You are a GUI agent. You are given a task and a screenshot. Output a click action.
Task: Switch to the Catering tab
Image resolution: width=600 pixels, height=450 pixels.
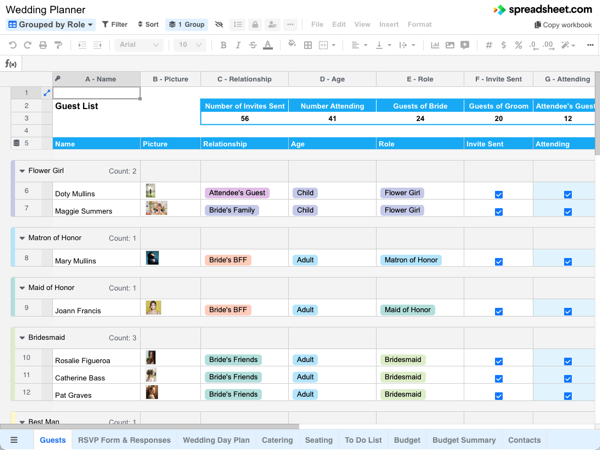click(x=277, y=440)
